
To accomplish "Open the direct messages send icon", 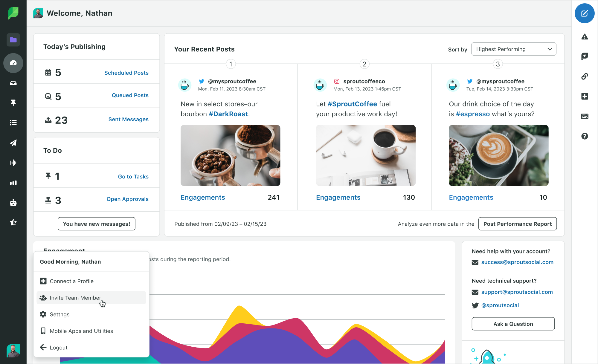I will pyautogui.click(x=13, y=142).
